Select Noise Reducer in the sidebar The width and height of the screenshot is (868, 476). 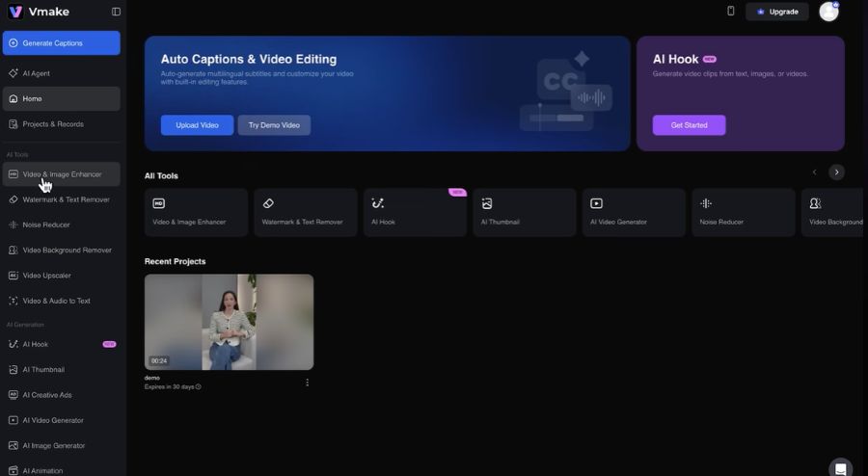[62, 225]
